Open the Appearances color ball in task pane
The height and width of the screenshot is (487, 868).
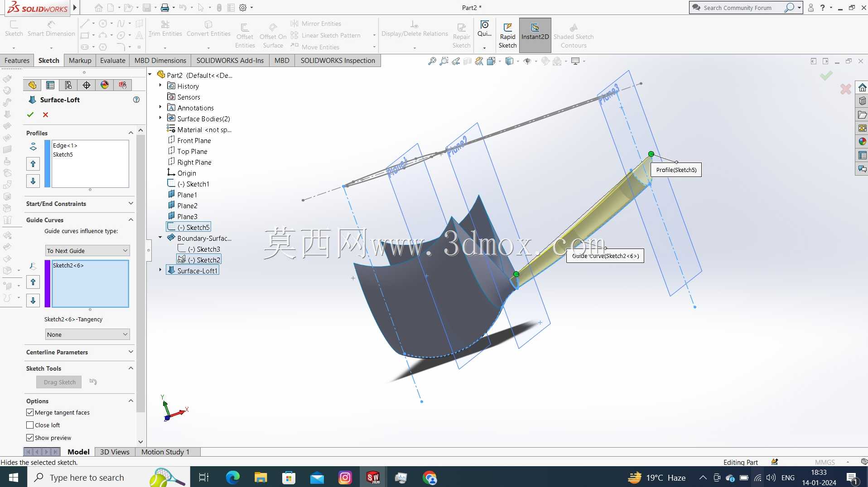click(862, 142)
